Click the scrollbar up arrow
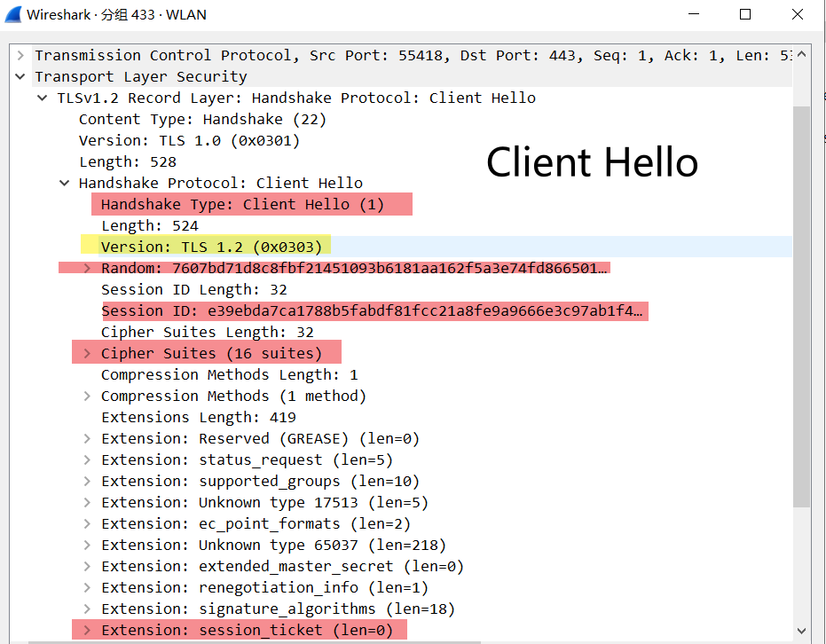 click(802, 55)
